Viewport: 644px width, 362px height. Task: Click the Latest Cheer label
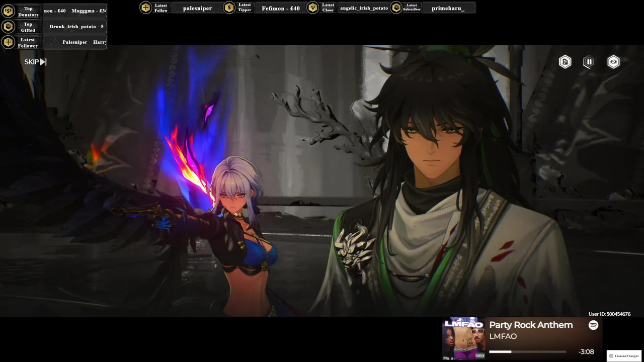328,8
